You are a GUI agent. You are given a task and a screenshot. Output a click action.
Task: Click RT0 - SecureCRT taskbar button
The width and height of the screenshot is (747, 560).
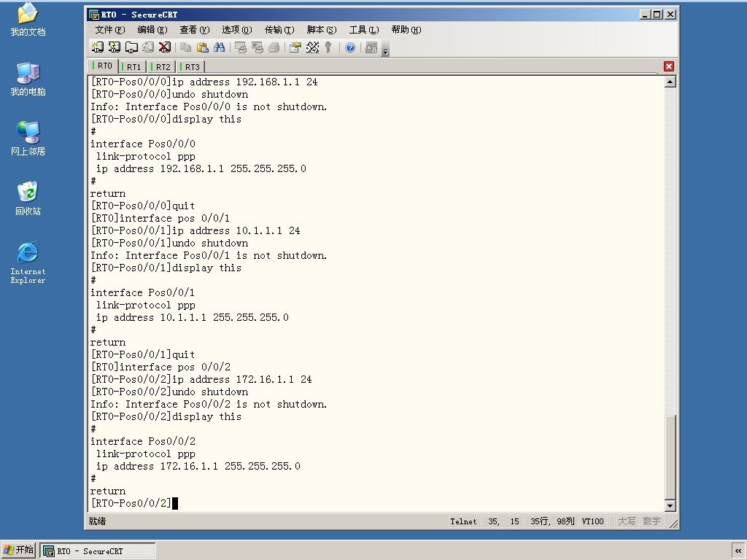pos(98,551)
